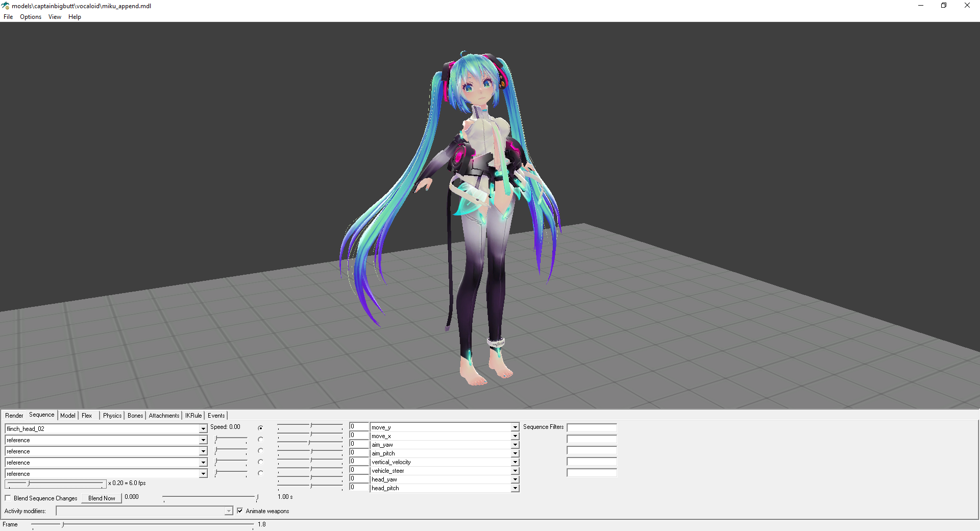Viewport: 980px width, 531px height.
Task: Click the value field for head_yaw
Action: (x=359, y=479)
